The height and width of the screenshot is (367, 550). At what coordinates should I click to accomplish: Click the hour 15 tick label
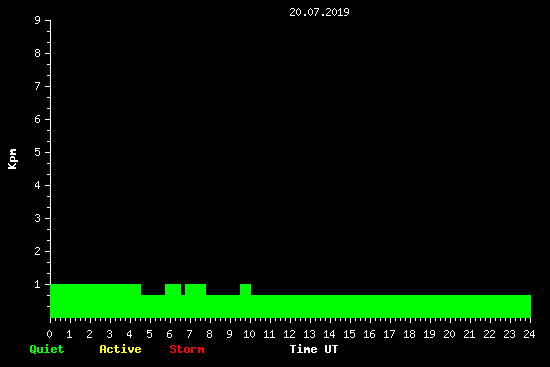(349, 334)
